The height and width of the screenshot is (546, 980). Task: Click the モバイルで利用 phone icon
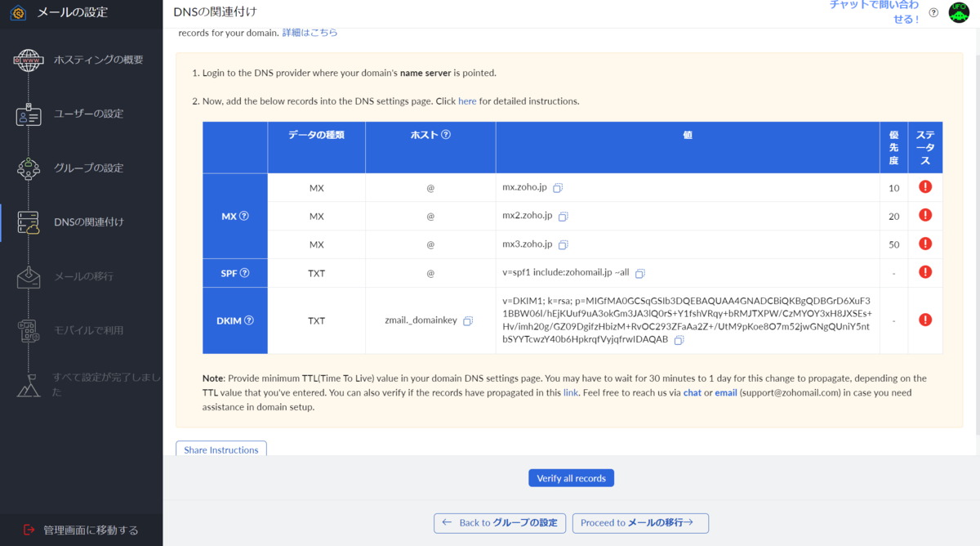pos(29,330)
